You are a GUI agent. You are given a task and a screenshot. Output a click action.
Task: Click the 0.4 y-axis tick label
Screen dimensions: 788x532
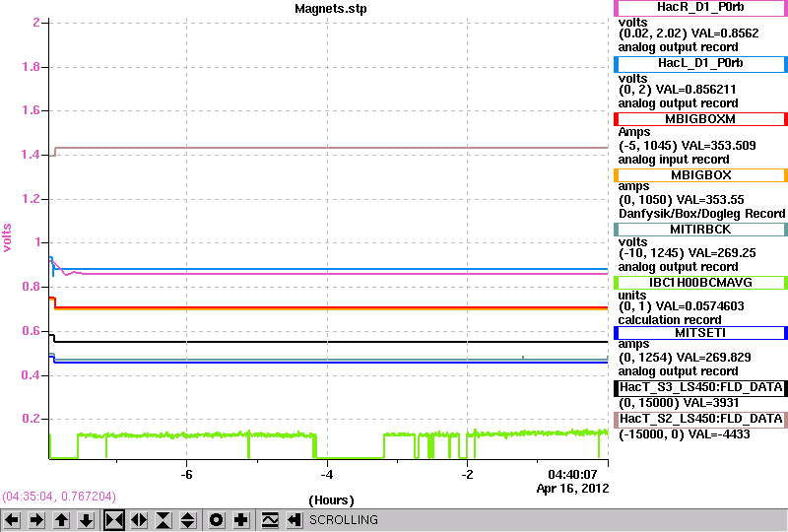[x=31, y=375]
